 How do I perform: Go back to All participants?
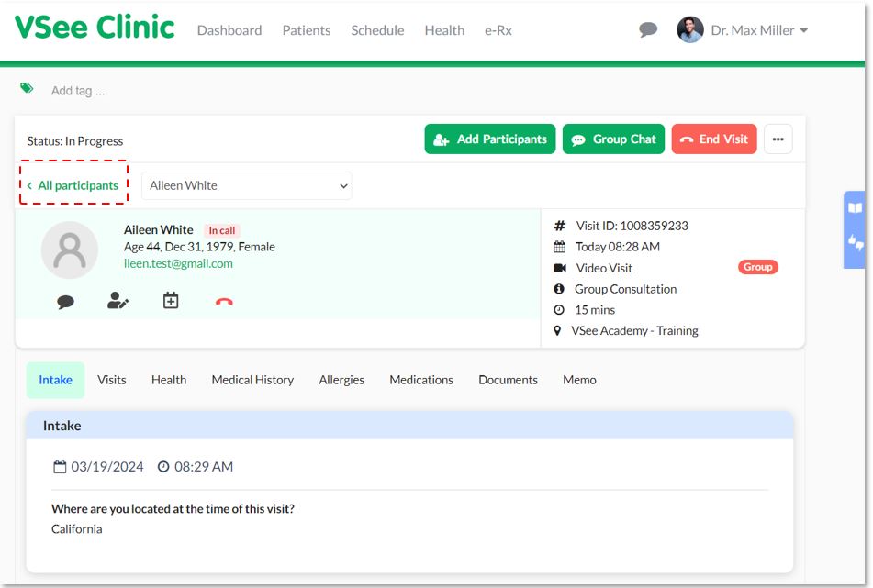pos(73,186)
